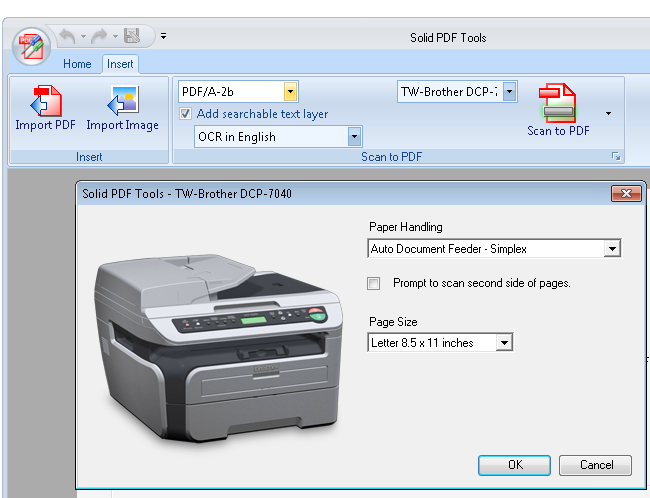This screenshot has height=498, width=650.
Task: Click the Cancel button
Action: pyautogui.click(x=596, y=465)
